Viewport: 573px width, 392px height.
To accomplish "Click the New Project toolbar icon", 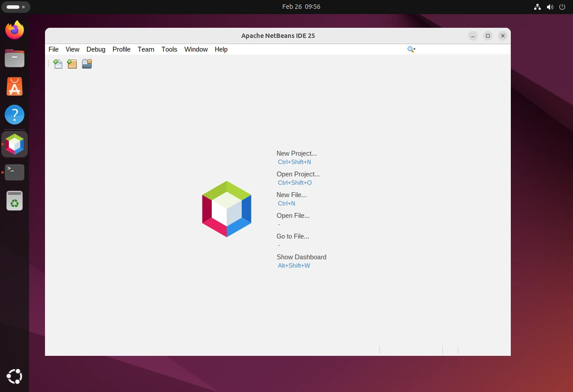I will [x=72, y=64].
